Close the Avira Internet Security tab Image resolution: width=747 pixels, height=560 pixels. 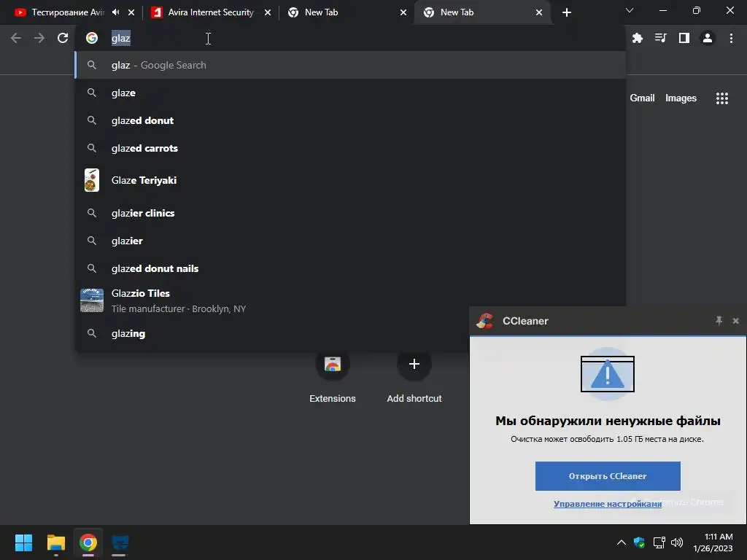(268, 12)
